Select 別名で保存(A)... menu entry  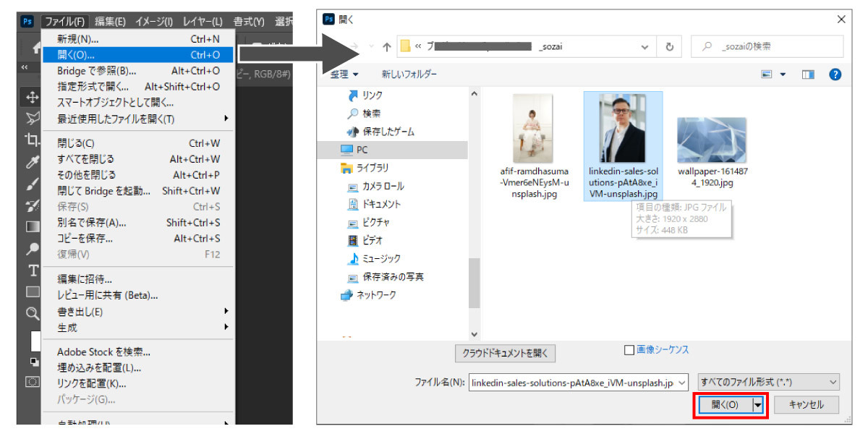(x=92, y=223)
